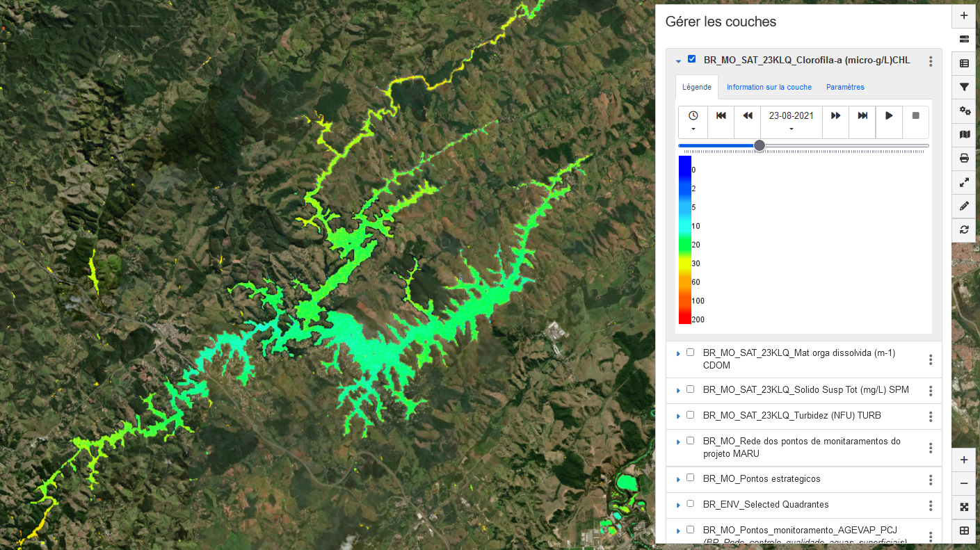This screenshot has height=550, width=980.
Task: Open the print tool in sidebar
Action: [x=964, y=158]
